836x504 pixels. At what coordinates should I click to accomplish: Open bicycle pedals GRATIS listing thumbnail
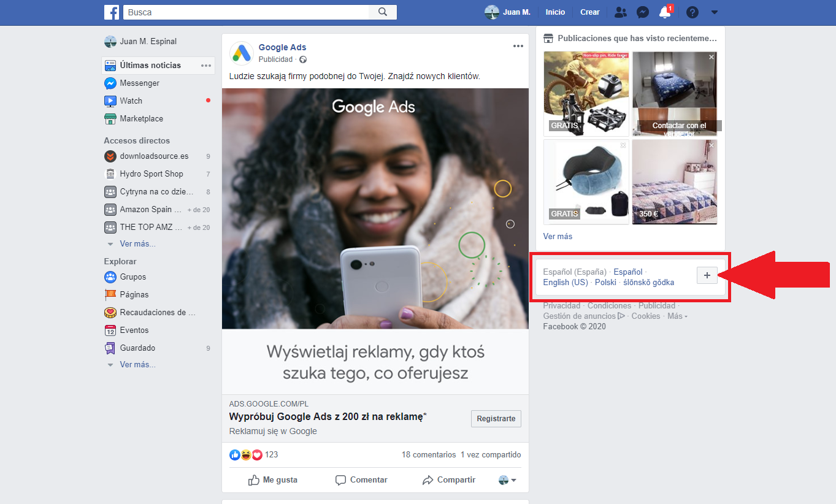[586, 93]
